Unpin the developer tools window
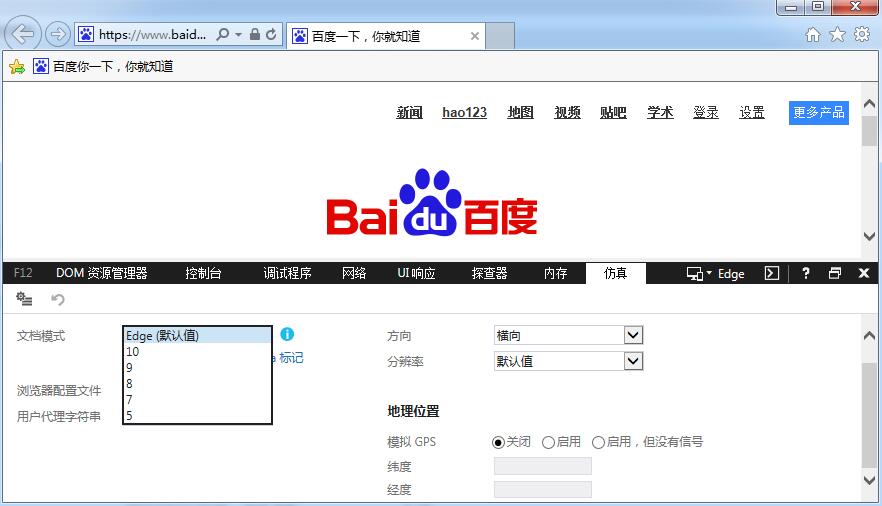The height and width of the screenshot is (506, 882). coord(835,273)
